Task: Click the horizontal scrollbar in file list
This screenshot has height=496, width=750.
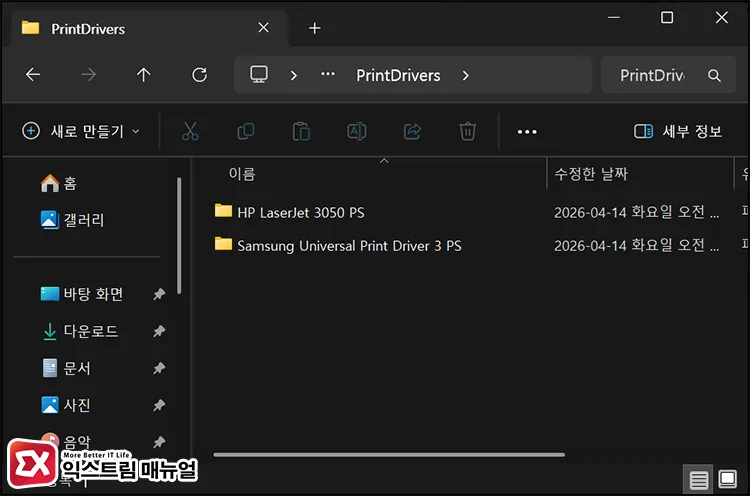Action: (389, 455)
